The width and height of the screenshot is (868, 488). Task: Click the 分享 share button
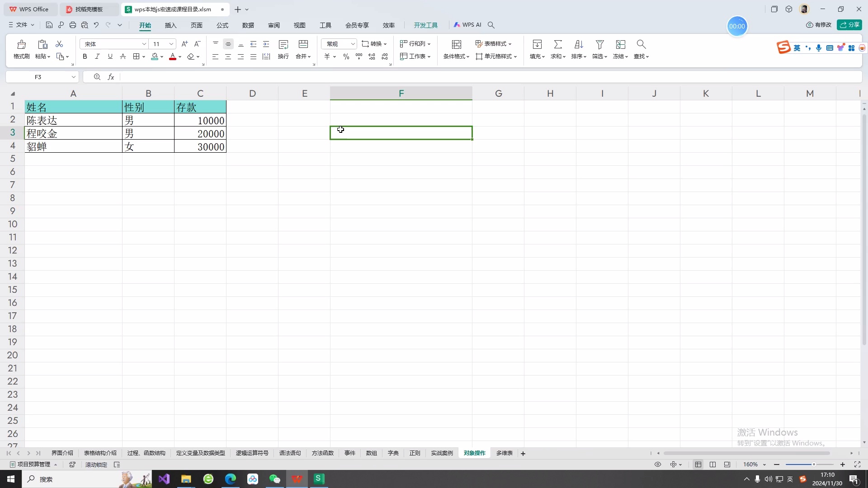849,25
